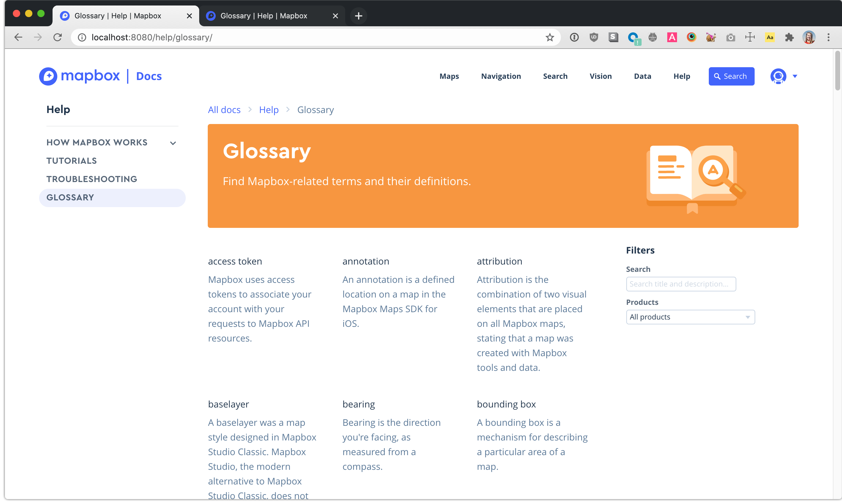Expand the HOW MAPBOX WORKS section
842x504 pixels.
click(173, 143)
